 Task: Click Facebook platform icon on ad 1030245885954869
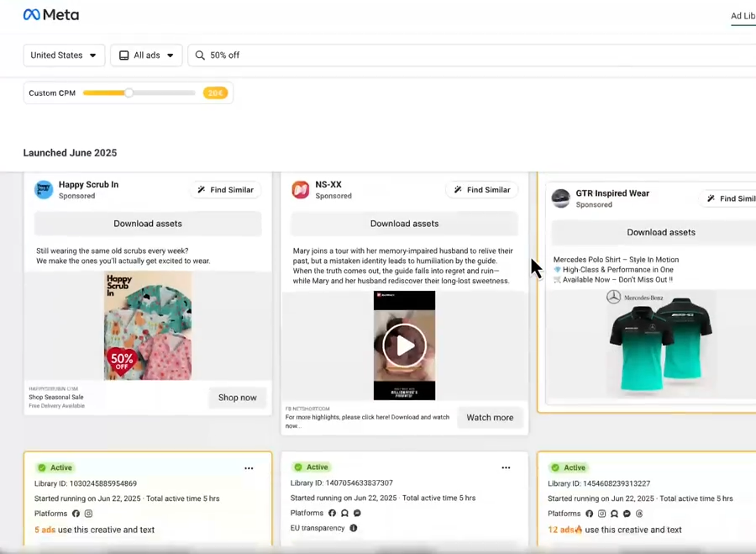[x=76, y=514]
